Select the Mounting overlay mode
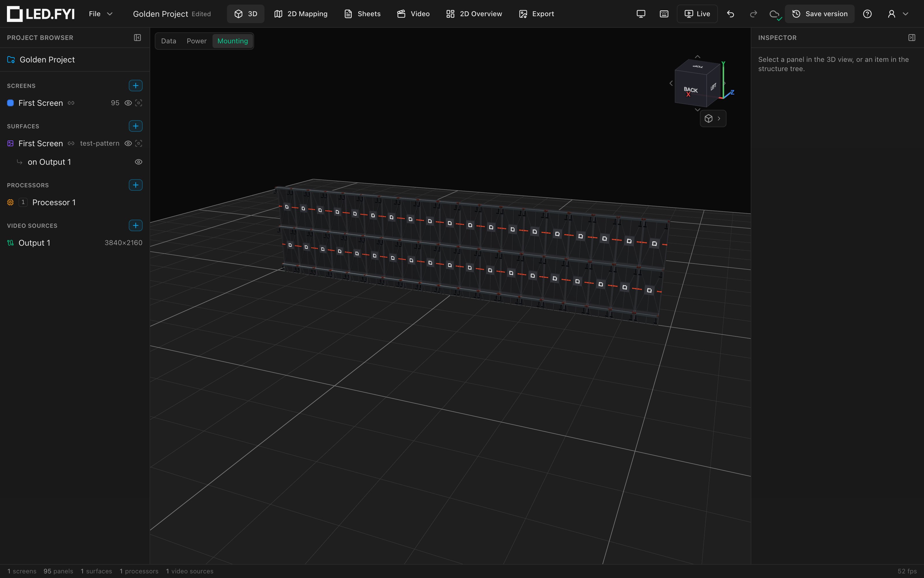The width and height of the screenshot is (924, 578). click(232, 41)
